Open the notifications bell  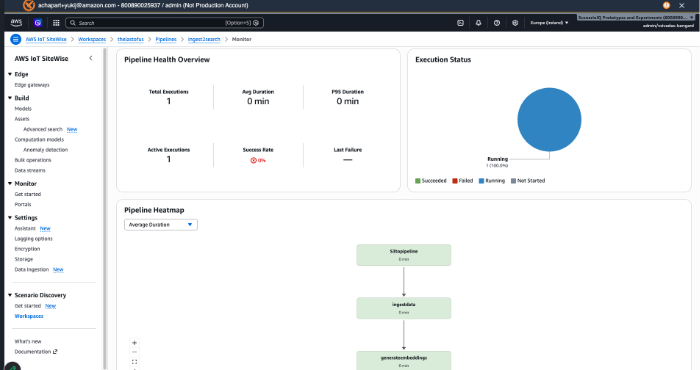coord(479,23)
